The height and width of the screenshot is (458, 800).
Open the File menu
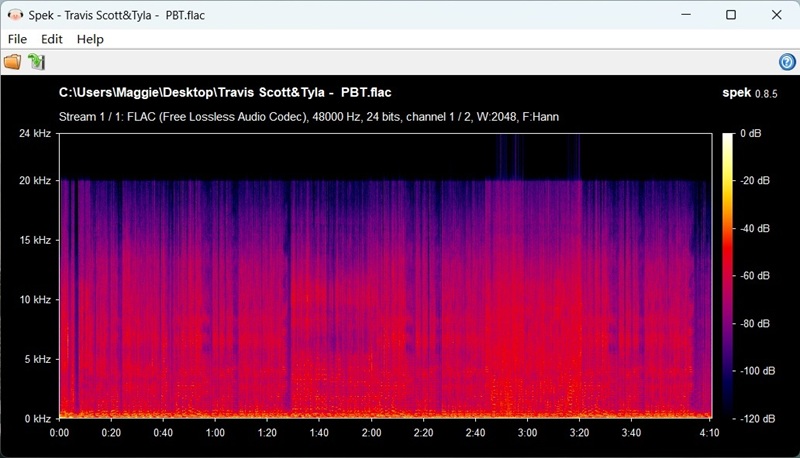coord(17,39)
